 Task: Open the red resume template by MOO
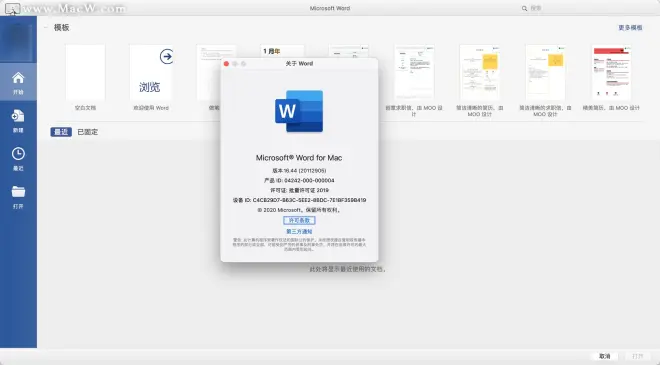click(611, 72)
